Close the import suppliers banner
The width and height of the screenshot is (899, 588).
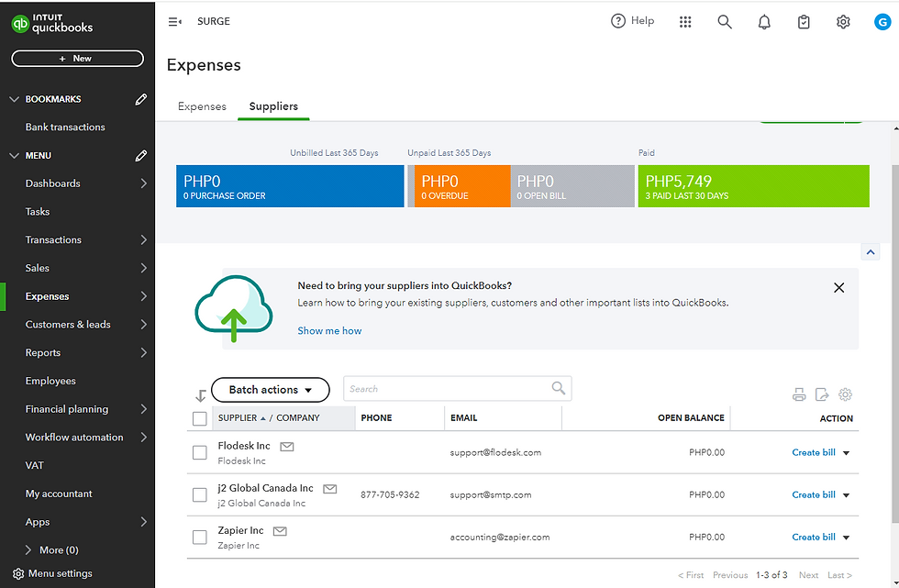(x=838, y=288)
